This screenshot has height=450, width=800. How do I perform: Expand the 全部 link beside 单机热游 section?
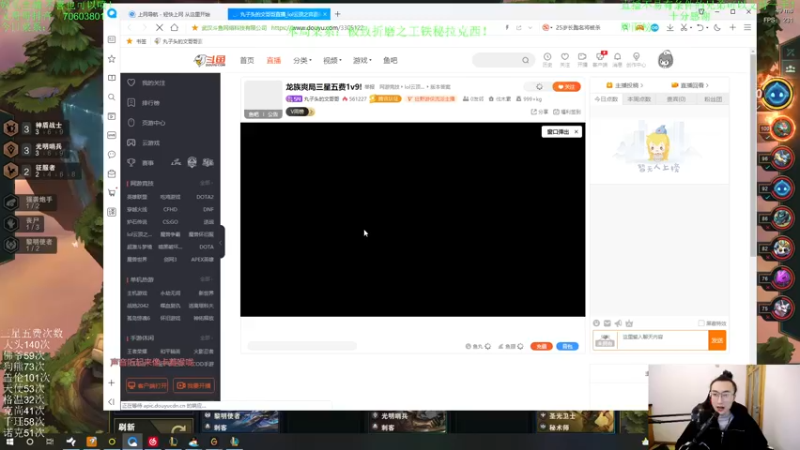point(206,280)
